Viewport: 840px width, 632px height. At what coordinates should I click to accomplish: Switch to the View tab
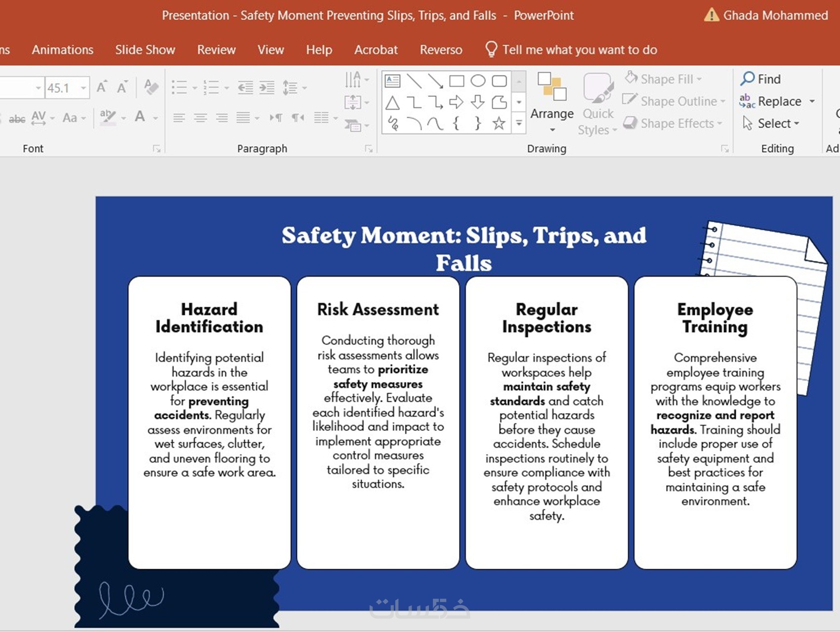pos(271,50)
